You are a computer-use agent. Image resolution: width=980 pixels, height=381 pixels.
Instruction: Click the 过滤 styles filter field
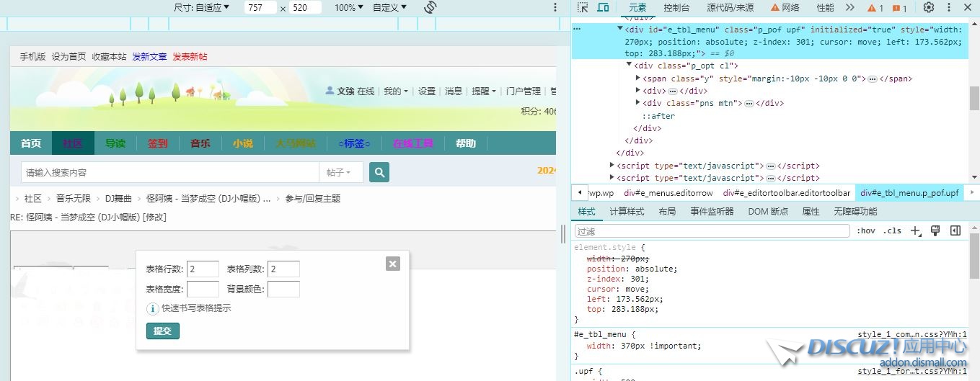click(x=712, y=231)
